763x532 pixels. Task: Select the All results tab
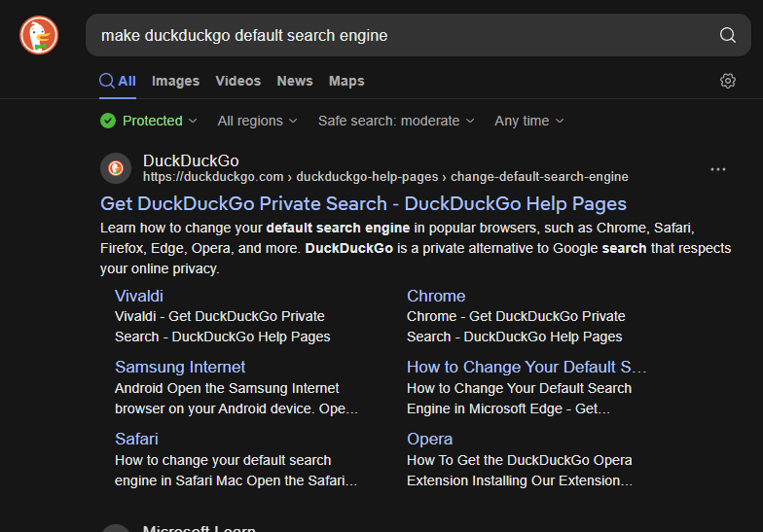tap(118, 81)
